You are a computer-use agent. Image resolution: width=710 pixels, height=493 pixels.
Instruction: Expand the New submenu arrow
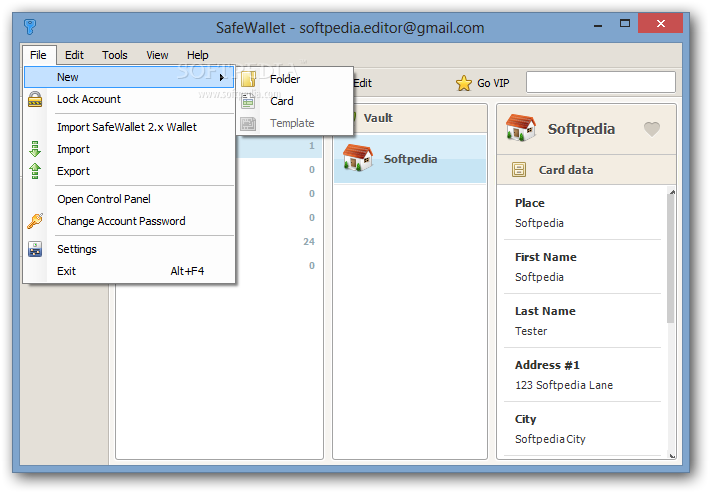[x=222, y=77]
